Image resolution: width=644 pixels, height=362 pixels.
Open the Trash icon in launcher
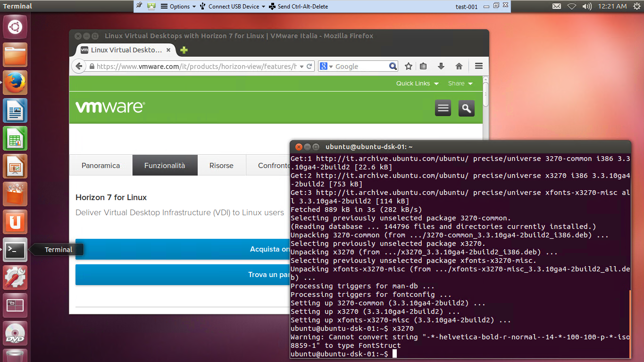tap(15, 355)
